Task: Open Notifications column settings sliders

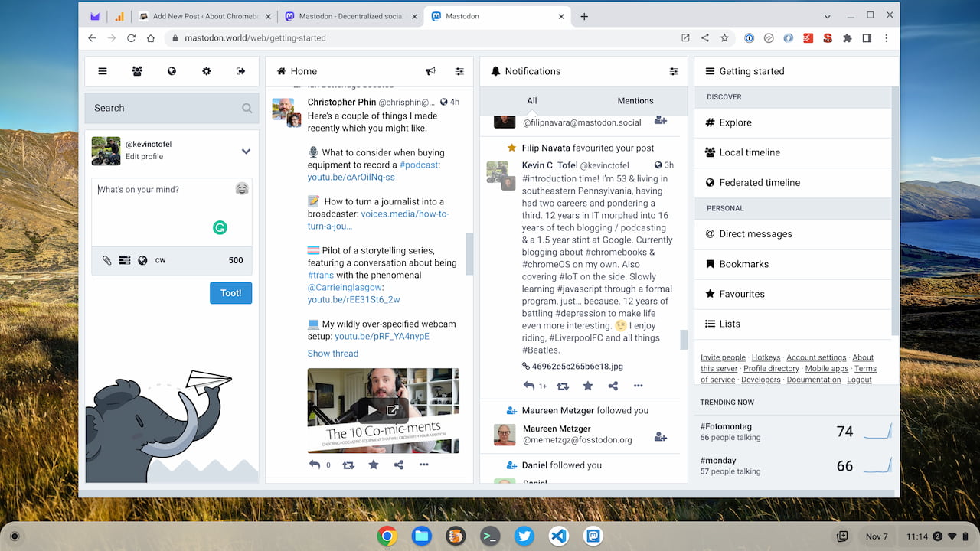Action: (x=674, y=71)
